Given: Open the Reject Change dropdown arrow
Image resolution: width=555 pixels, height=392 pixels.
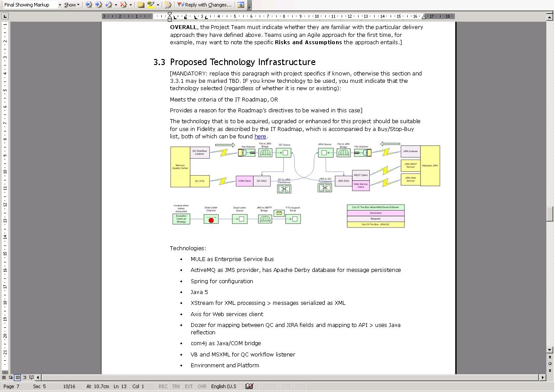Looking at the screenshot, I should [130, 5].
